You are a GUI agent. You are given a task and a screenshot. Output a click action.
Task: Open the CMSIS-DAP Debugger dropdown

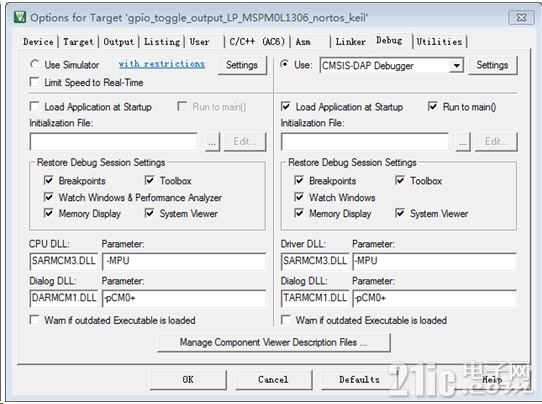457,65
